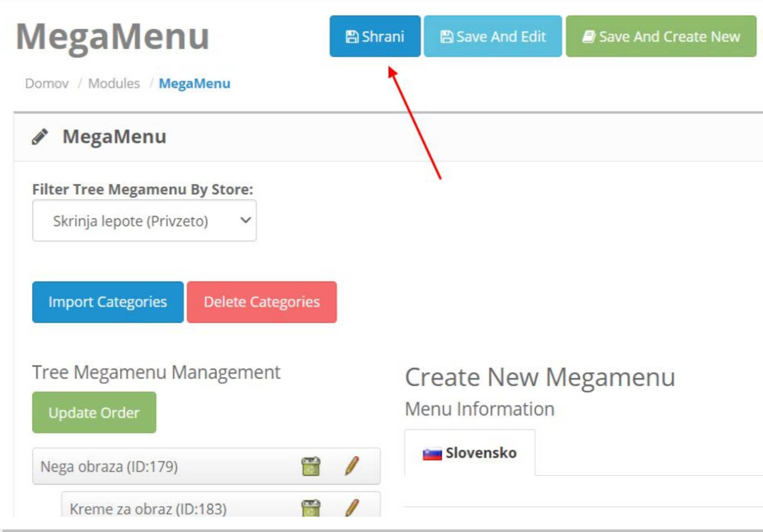Viewport: 763px width, 532px height.
Task: Click the MegaMenu breadcrumb link
Action: tap(194, 83)
